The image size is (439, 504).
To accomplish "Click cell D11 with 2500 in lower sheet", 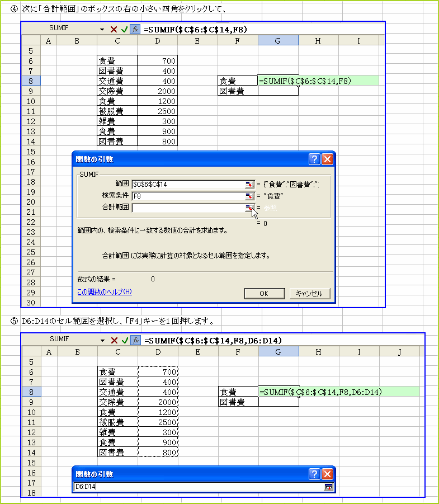I will tap(158, 422).
